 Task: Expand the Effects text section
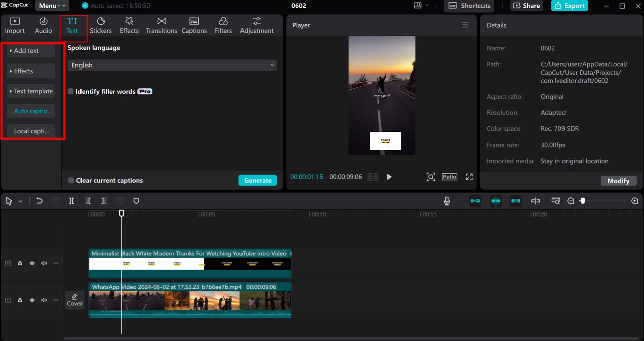[x=31, y=71]
